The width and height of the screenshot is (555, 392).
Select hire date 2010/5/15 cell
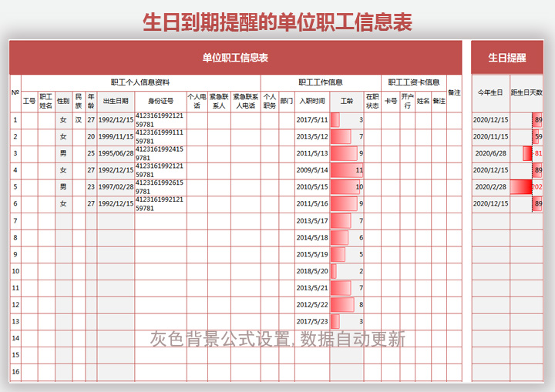[x=312, y=187]
